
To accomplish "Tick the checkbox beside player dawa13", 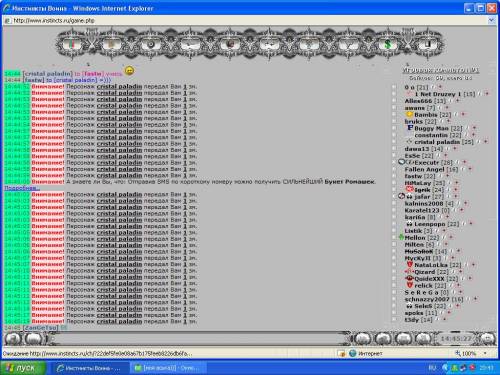I will 394,149.
